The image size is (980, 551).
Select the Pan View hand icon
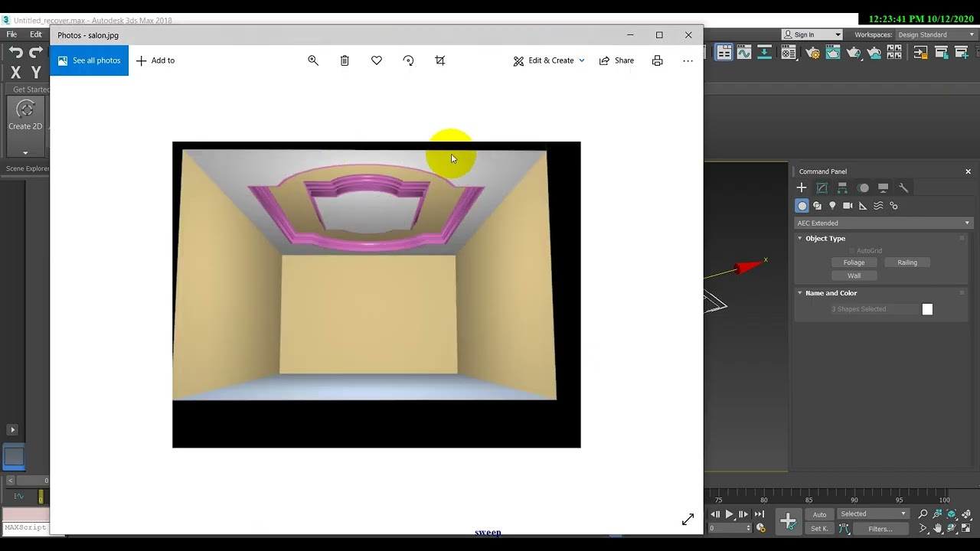[937, 528]
